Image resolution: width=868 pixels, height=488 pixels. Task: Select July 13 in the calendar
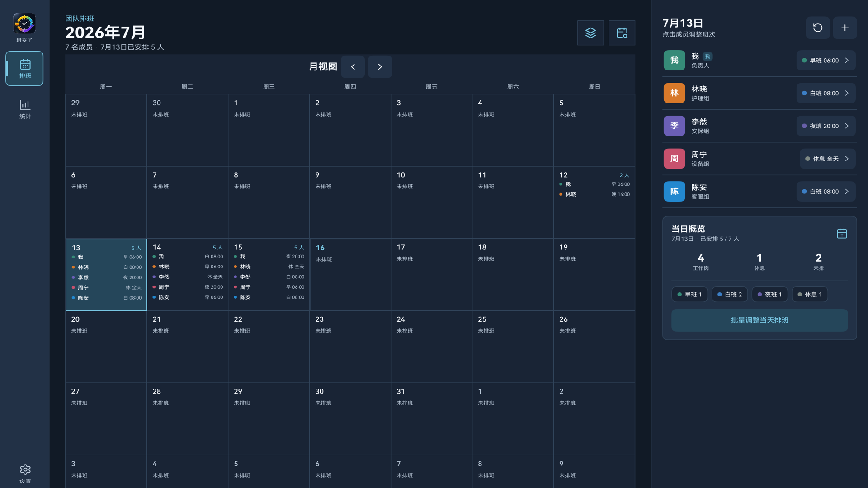(x=106, y=275)
